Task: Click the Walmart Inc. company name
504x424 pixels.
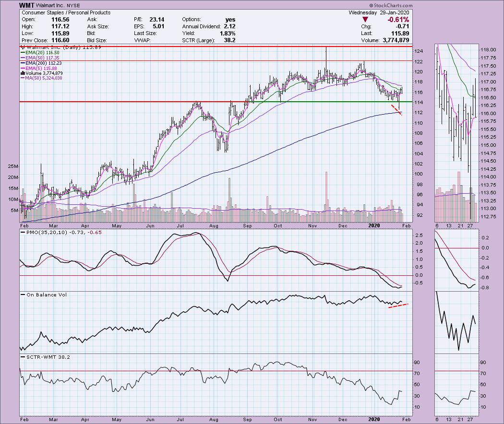Action: [49, 5]
